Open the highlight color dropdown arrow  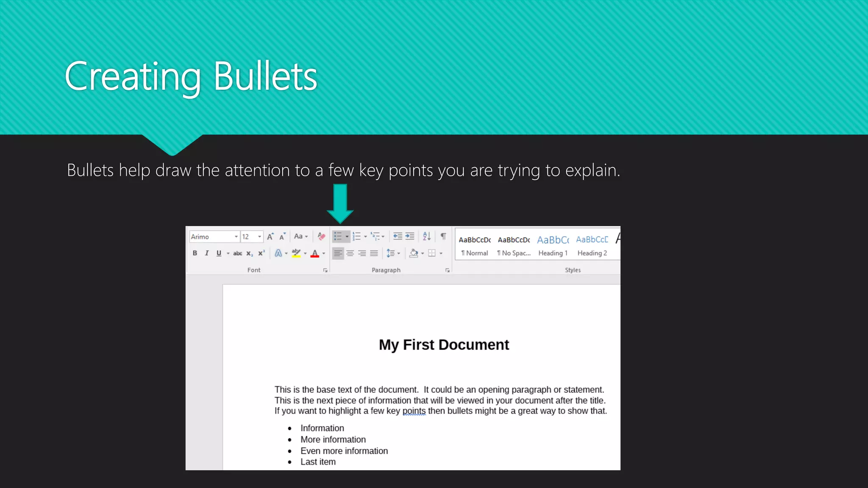[x=305, y=253]
